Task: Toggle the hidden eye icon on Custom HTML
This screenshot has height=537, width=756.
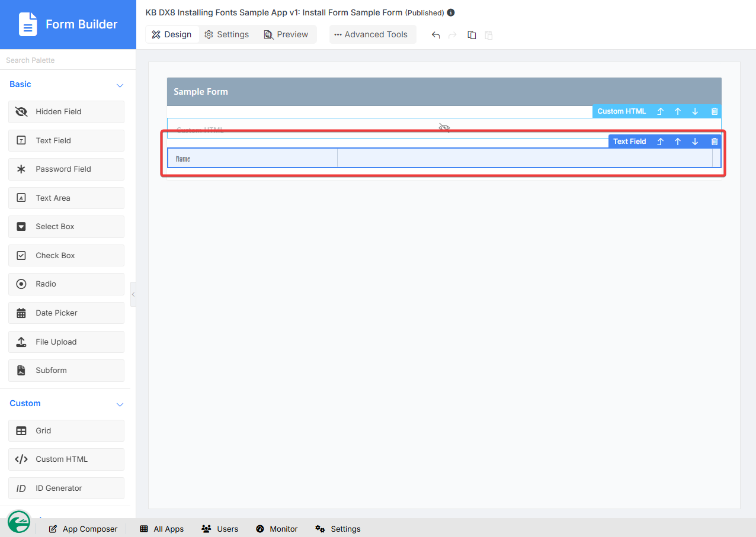Action: (x=444, y=128)
